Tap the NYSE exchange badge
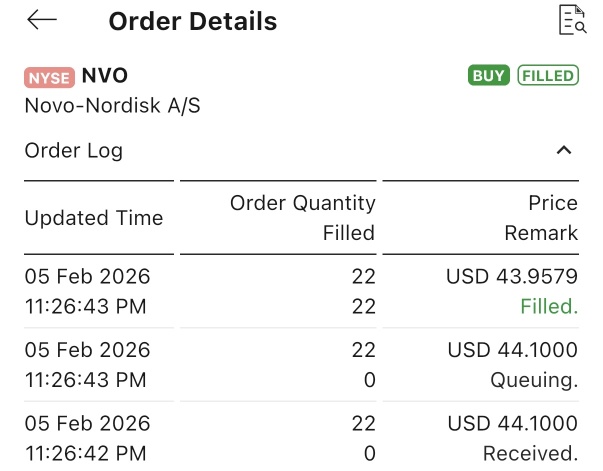Image resolution: width=603 pixels, height=471 pixels. coord(49,78)
